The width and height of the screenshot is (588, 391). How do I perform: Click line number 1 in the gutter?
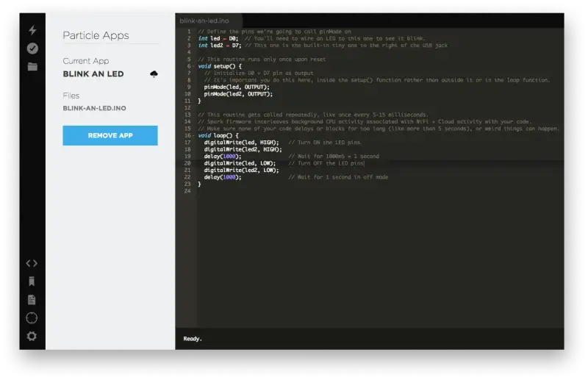point(189,32)
